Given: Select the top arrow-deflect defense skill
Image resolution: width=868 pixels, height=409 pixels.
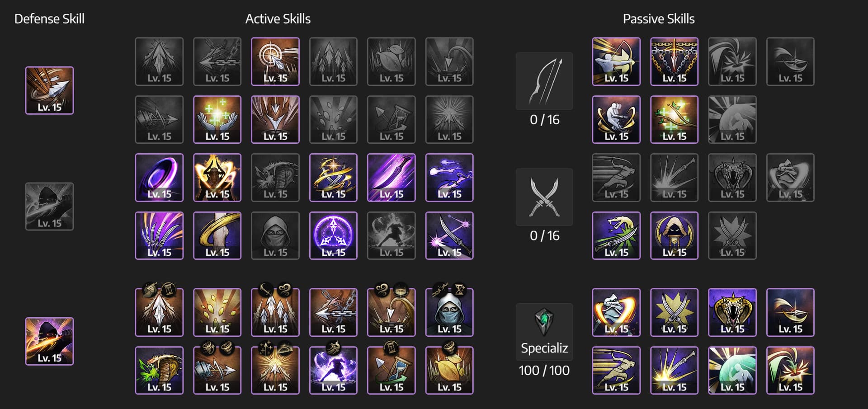Looking at the screenshot, I should [x=49, y=90].
